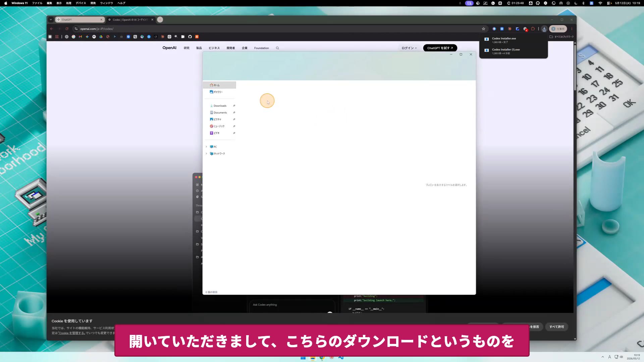
Task: Click the purple screen-share icon in menu bar
Action: pos(469,3)
